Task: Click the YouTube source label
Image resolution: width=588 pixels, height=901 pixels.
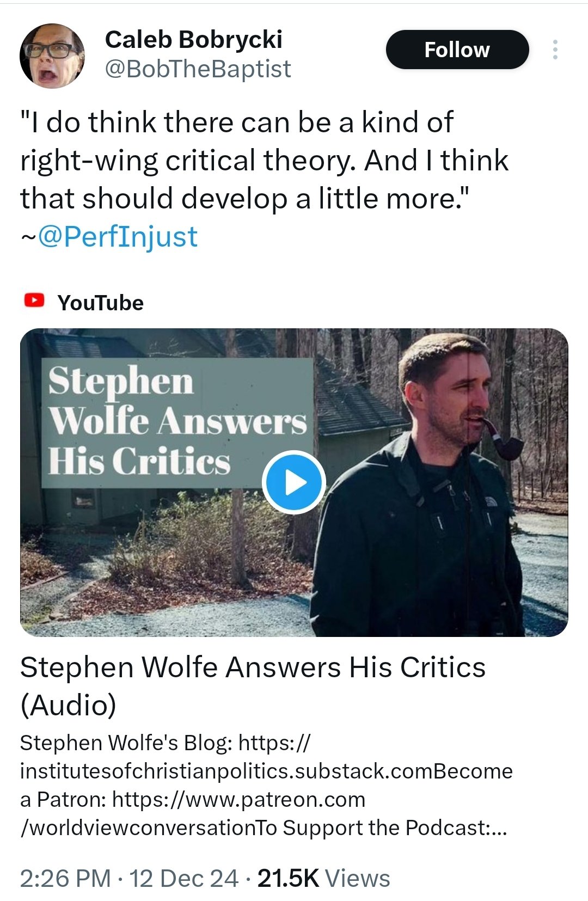Action: point(101,303)
